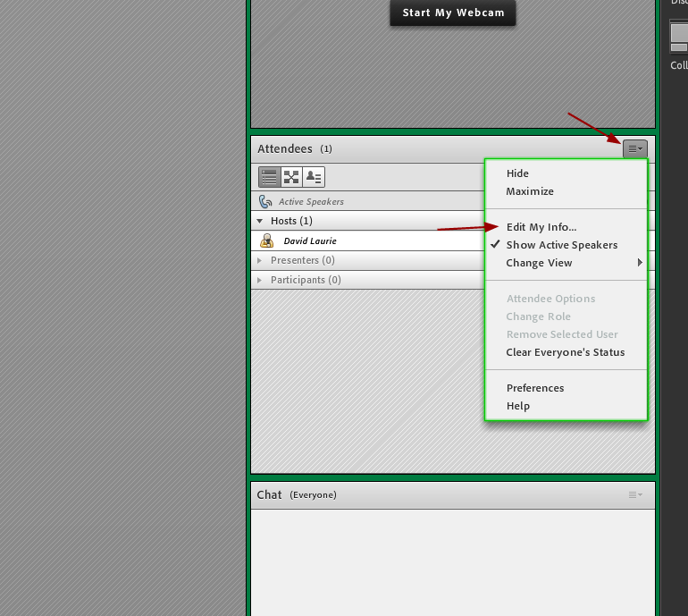The width and height of the screenshot is (688, 616).
Task: Select the breakout room view icon
Action: coord(291,177)
